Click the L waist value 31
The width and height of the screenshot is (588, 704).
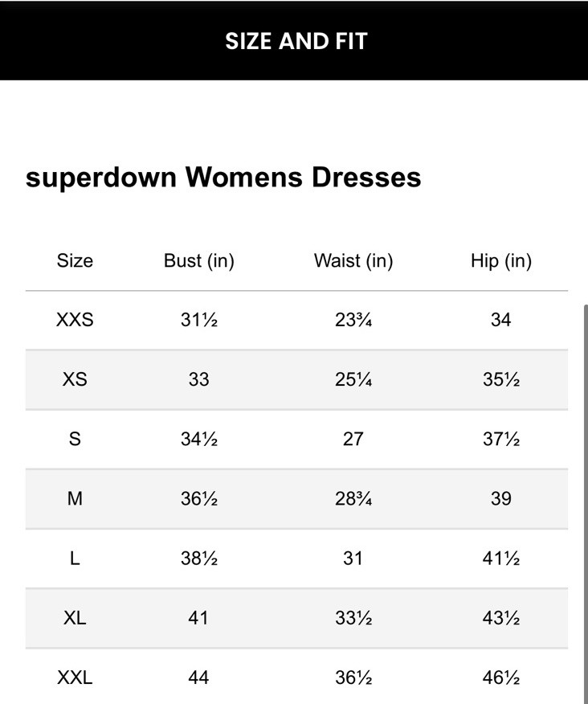(353, 558)
